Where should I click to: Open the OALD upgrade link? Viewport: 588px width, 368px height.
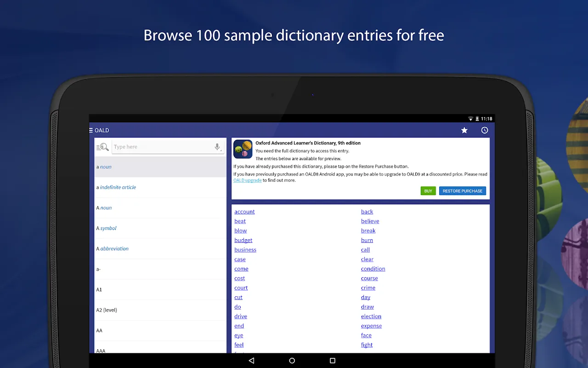[248, 180]
